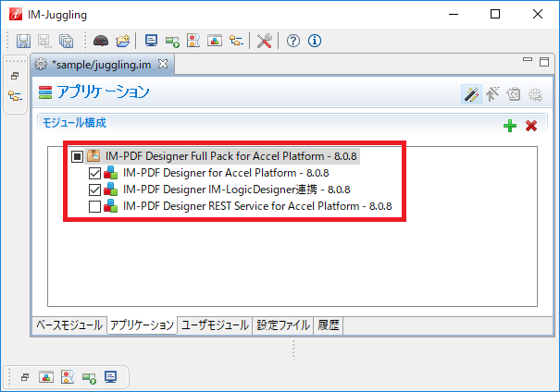Screen dimensions: 560x392
Task: Remove module with red X icon
Action: [x=531, y=126]
